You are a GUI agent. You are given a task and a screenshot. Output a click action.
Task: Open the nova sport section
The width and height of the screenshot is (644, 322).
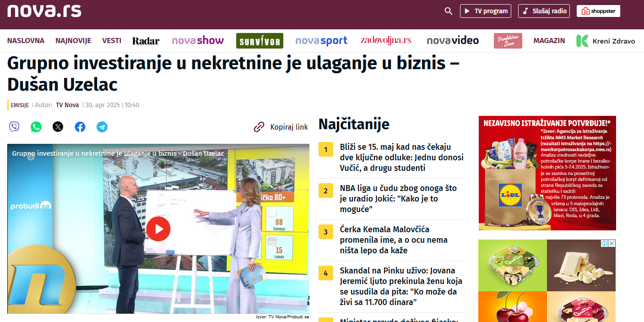tap(321, 41)
